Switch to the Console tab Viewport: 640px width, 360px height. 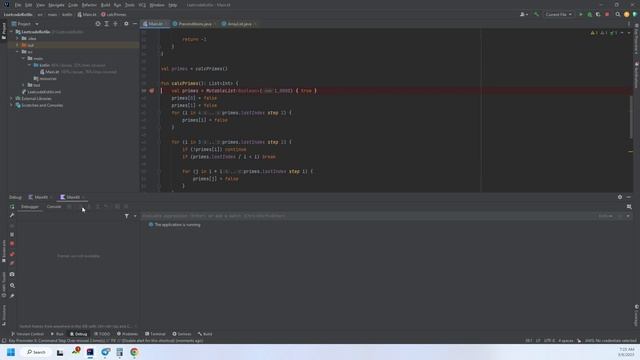[x=54, y=207]
